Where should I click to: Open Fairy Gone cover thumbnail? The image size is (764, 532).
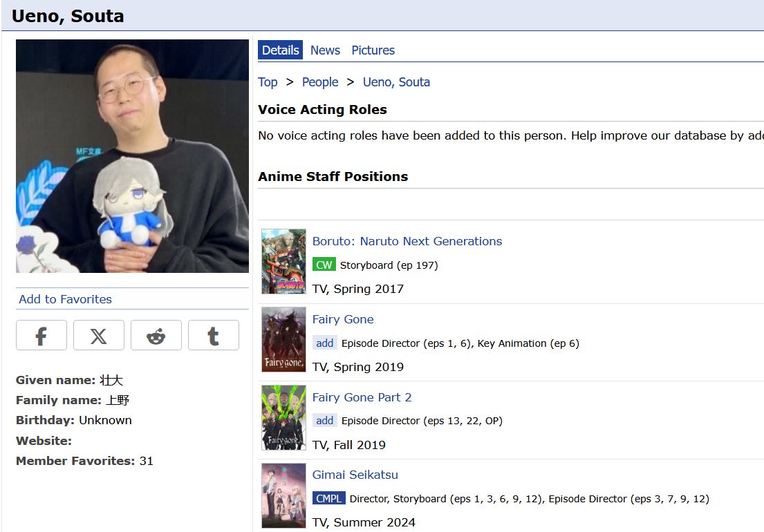[x=283, y=339]
